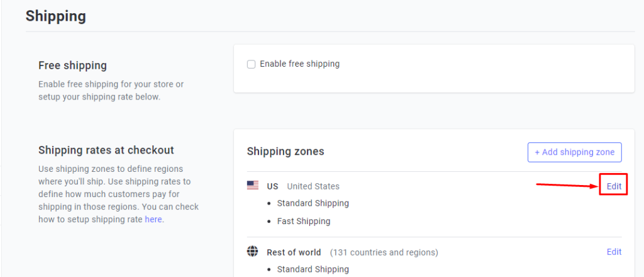This screenshot has width=644, height=277.
Task: Select Fast Shipping under the US zone
Action: 304,221
